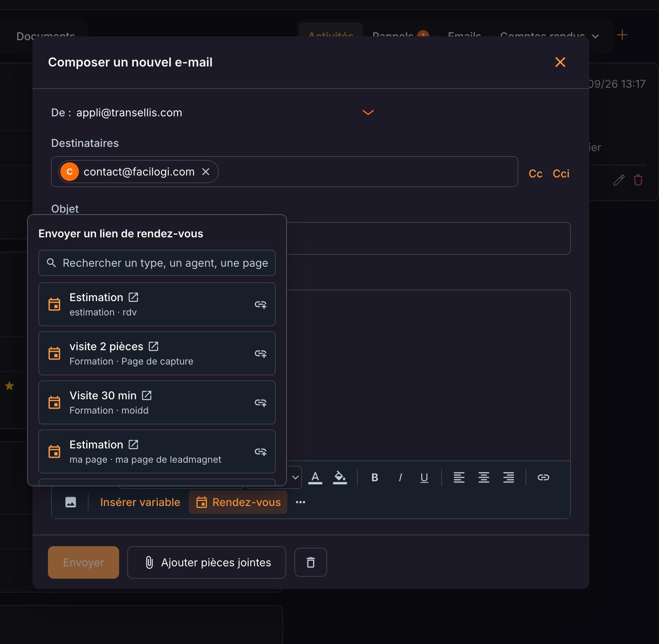659x644 pixels.
Task: Delete activity with trash icon in background
Action: pos(638,180)
